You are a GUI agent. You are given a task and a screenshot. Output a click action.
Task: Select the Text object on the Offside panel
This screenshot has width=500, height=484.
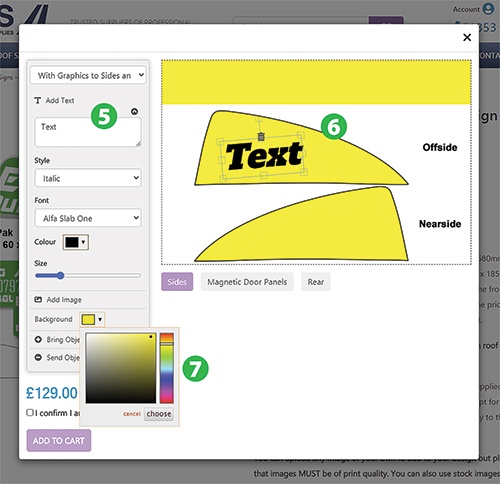[264, 156]
